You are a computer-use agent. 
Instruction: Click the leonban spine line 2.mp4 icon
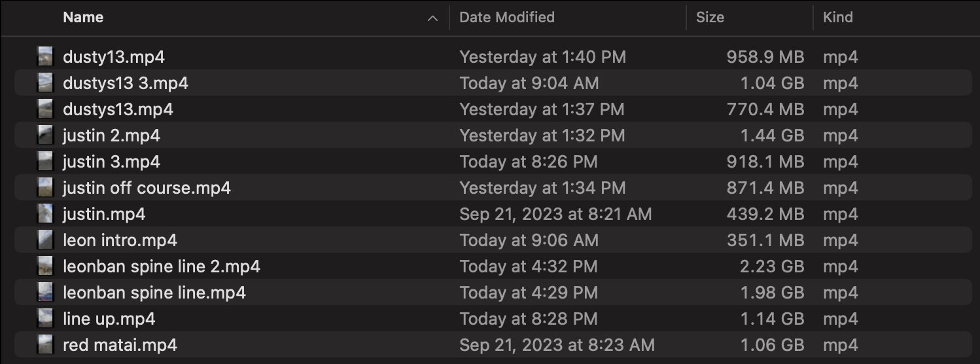[45, 266]
